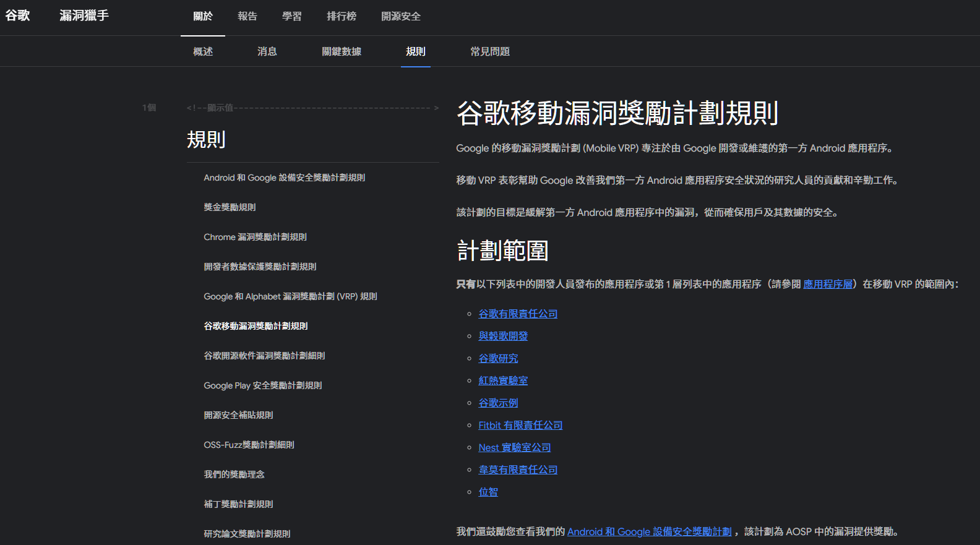Screen dimensions: 980x545
Task: Follow the 應用程序層 link
Action: [x=828, y=284]
